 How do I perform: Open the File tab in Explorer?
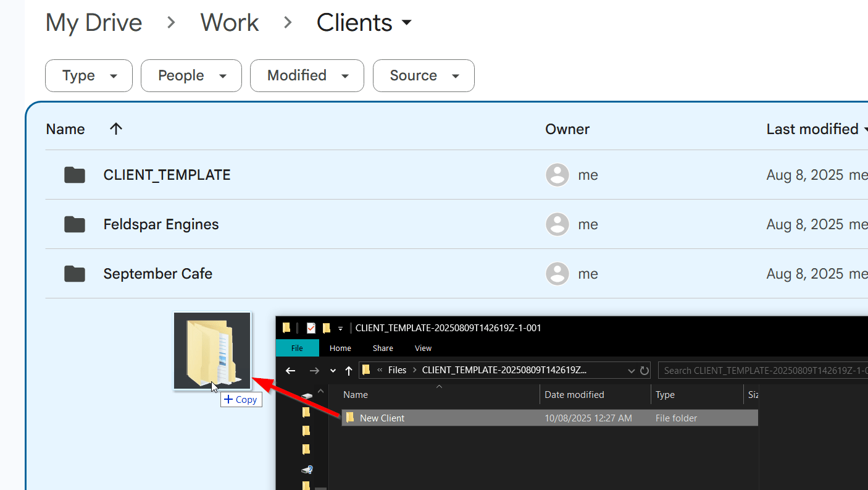pyautogui.click(x=298, y=348)
